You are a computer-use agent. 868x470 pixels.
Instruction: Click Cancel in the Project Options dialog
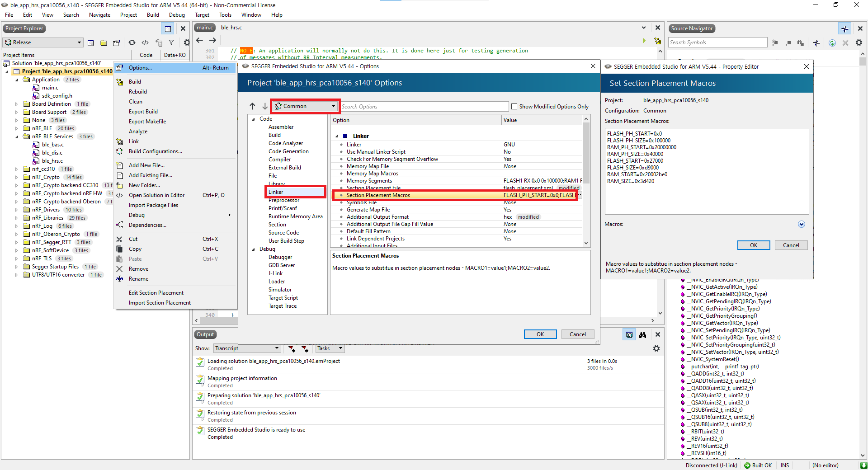click(x=578, y=334)
